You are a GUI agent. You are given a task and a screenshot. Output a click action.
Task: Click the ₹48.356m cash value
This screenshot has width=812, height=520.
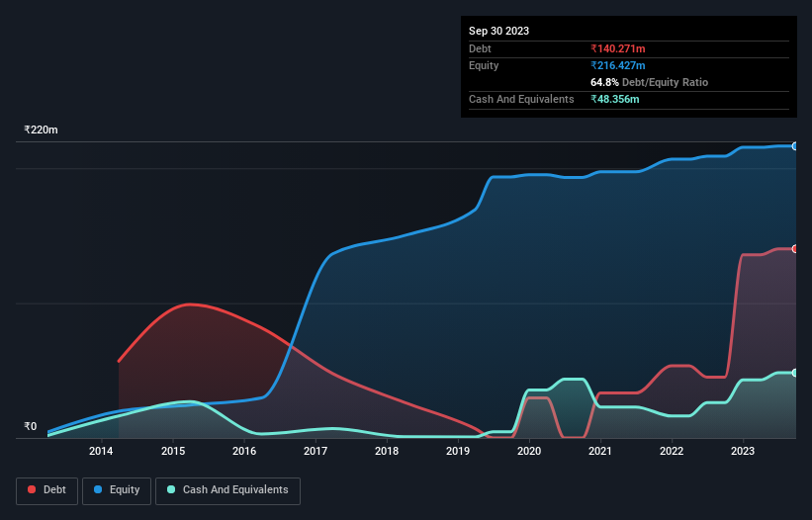coord(615,99)
